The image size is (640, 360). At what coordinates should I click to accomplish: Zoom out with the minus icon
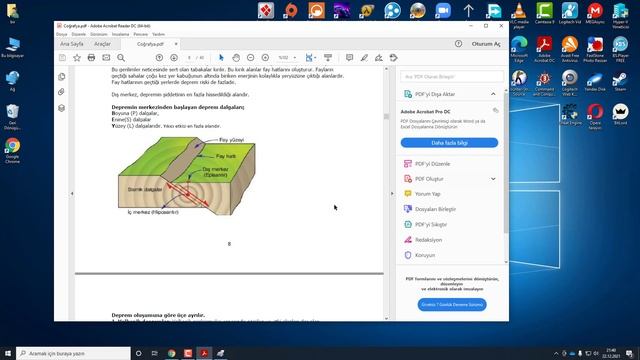(x=251, y=58)
